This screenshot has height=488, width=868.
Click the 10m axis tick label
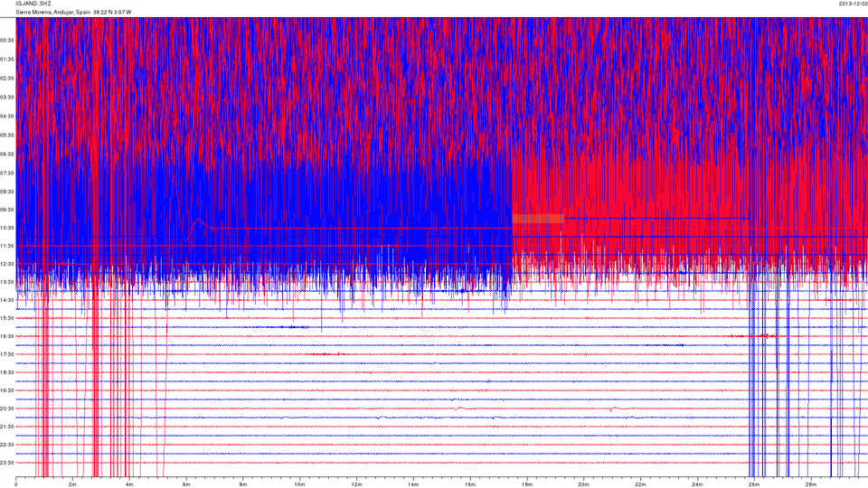(299, 484)
